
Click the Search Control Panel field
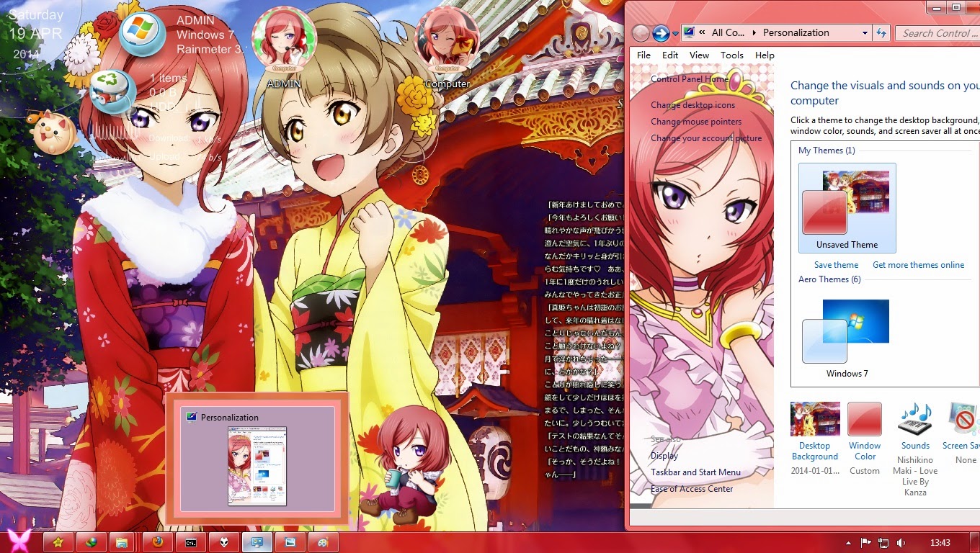coord(937,33)
